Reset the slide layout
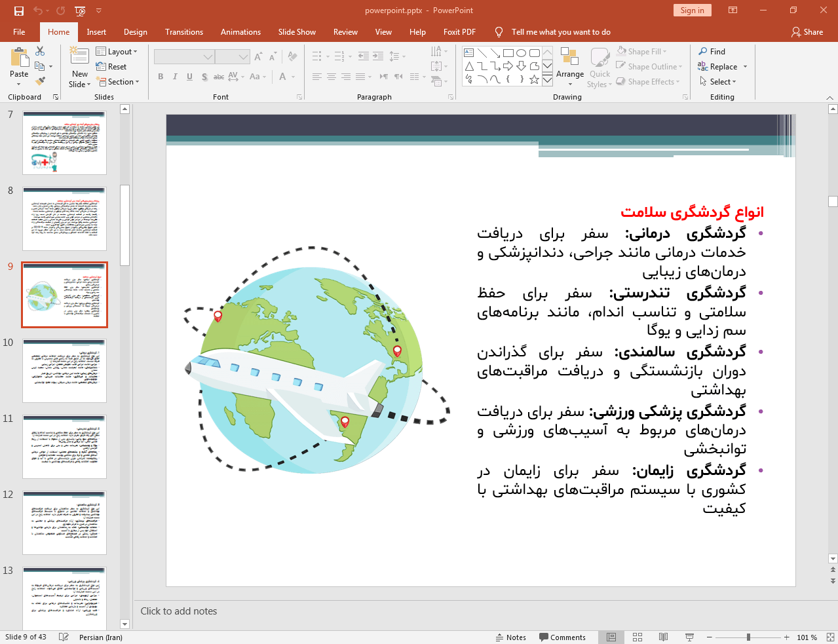 pos(111,66)
